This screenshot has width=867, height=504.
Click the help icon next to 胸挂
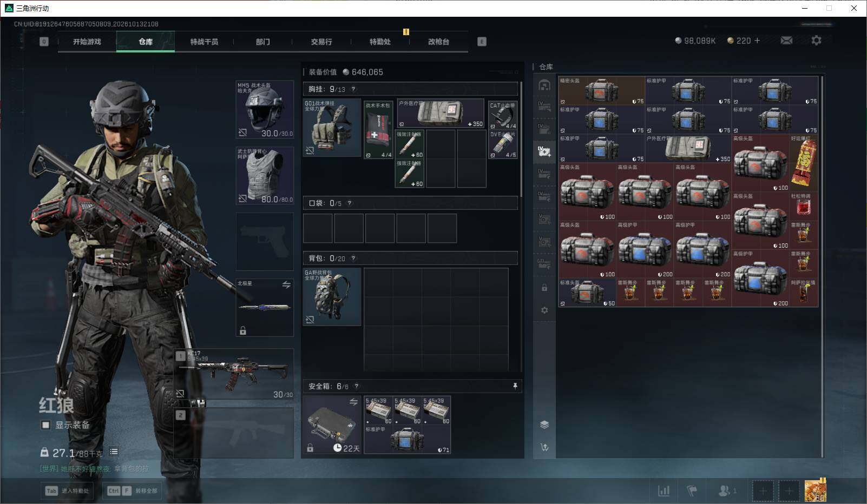click(x=353, y=89)
